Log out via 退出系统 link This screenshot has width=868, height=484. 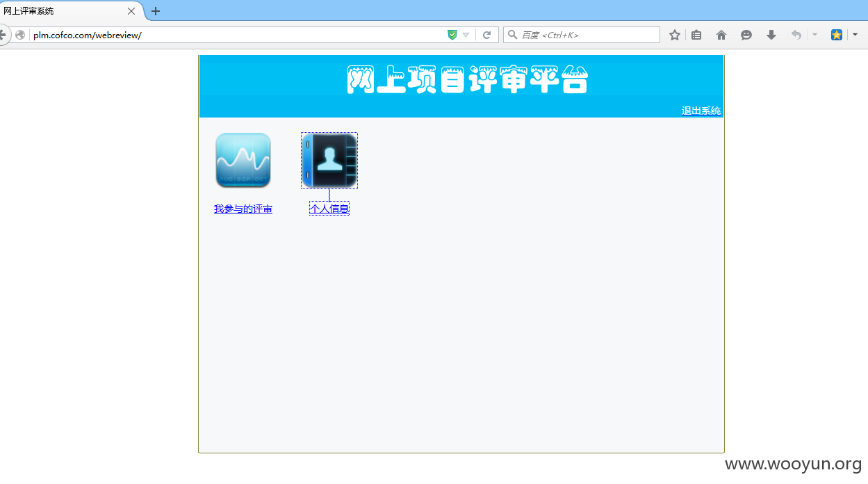click(701, 111)
